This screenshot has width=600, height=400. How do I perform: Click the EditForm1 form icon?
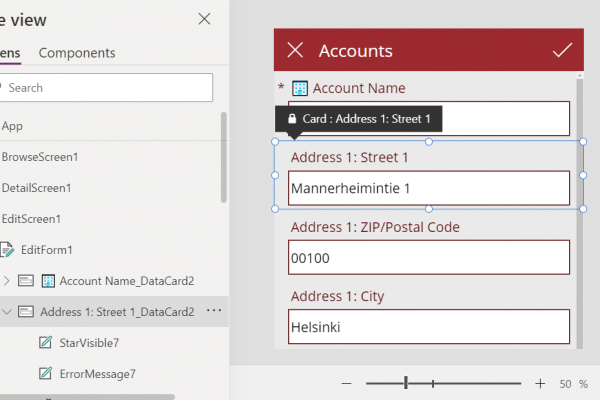[x=7, y=250]
